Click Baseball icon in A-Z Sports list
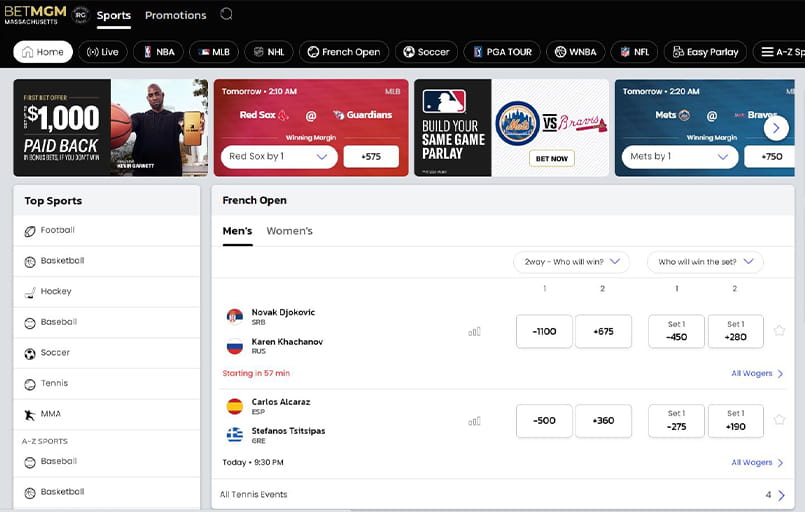This screenshot has width=805, height=512. (30, 462)
